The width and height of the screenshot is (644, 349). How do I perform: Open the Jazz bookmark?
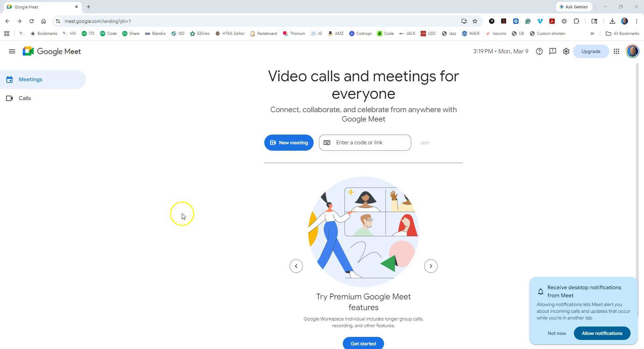tap(449, 34)
